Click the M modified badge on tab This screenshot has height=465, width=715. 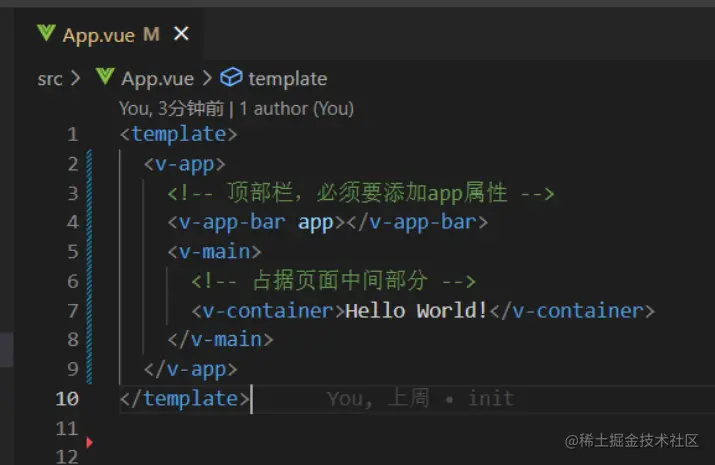pyautogui.click(x=151, y=34)
